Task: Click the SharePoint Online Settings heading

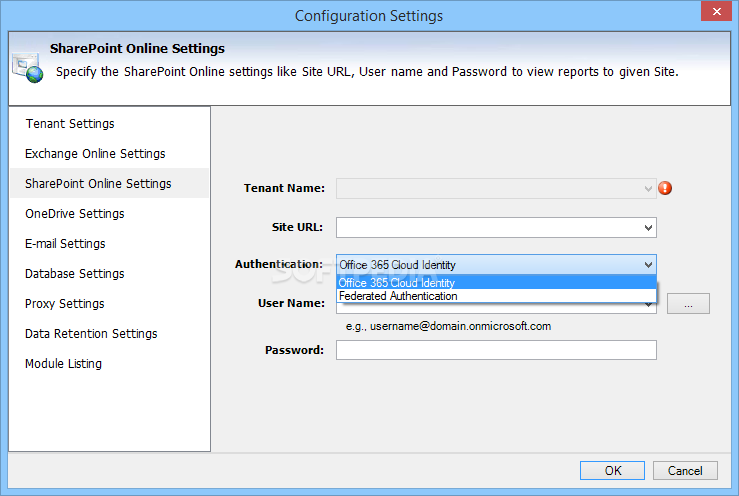Action: [x=137, y=49]
